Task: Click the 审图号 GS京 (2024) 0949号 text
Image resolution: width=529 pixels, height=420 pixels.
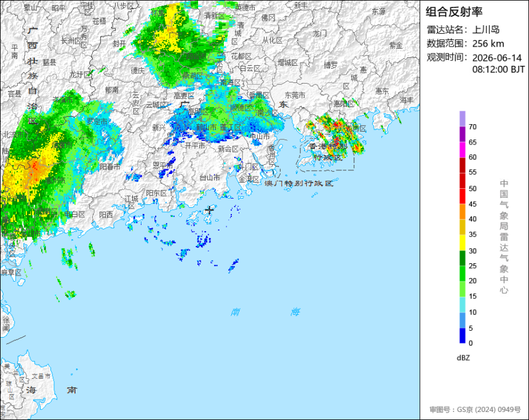Action: [x=475, y=410]
